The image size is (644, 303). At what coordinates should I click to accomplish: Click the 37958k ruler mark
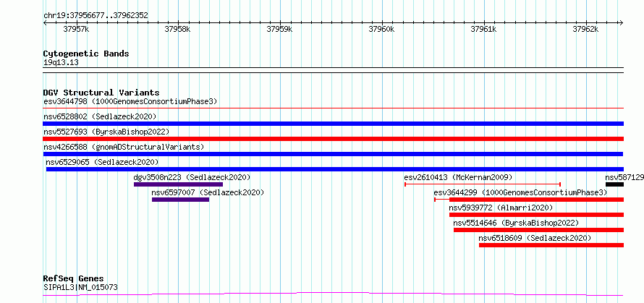coord(177,30)
